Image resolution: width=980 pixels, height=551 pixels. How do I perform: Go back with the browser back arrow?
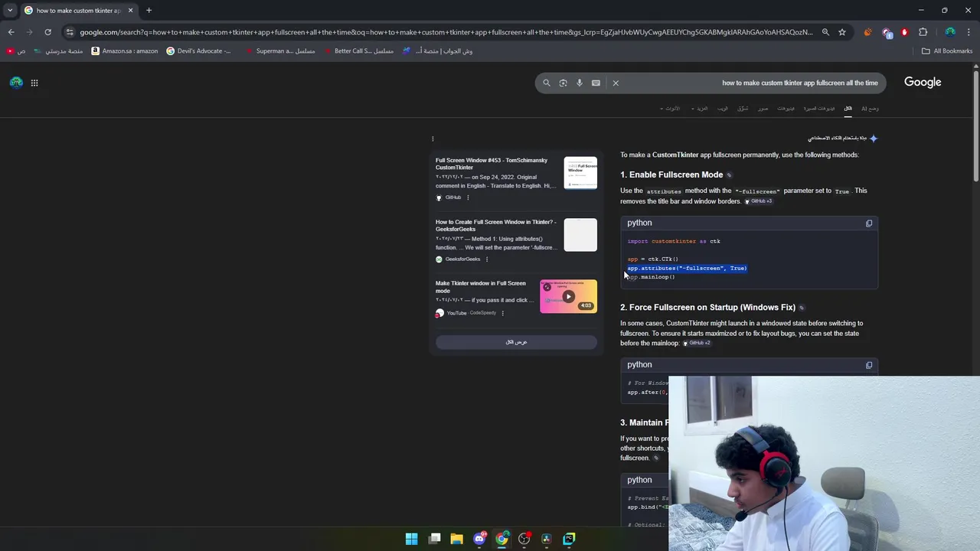11,32
